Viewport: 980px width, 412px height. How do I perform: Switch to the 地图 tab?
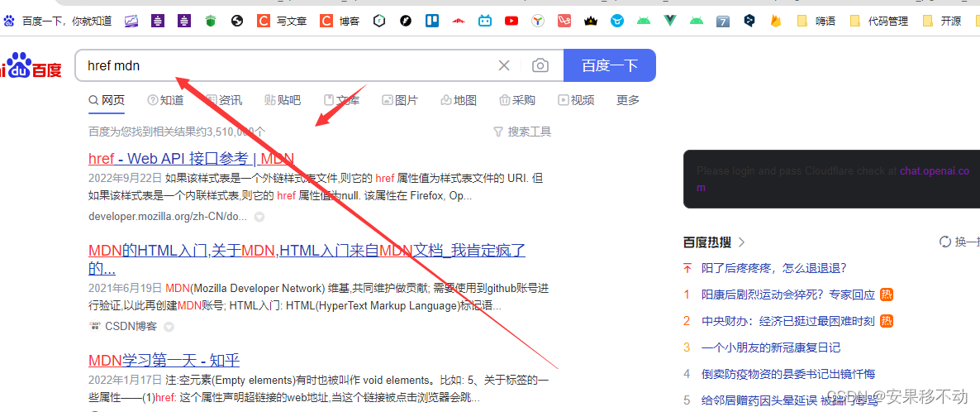(459, 100)
